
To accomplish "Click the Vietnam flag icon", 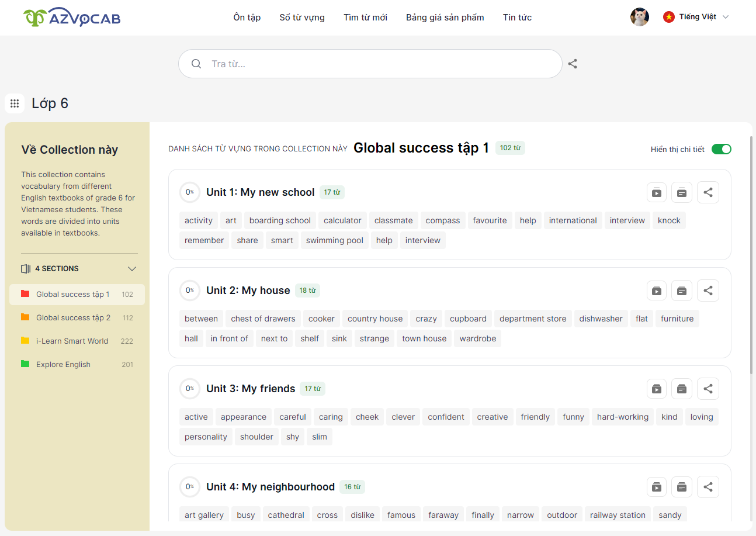I will 669,17.
